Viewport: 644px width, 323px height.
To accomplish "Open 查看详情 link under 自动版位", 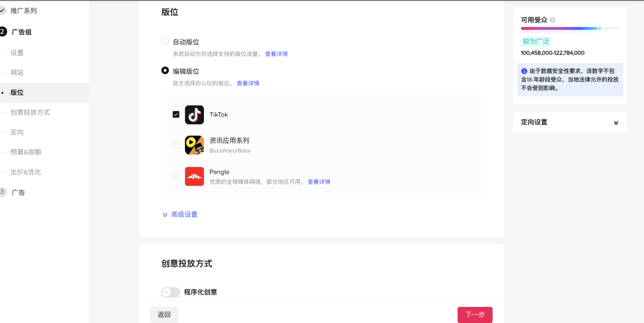I will [277, 54].
